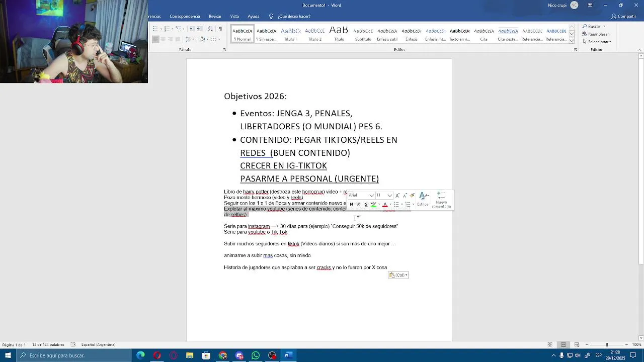Increase font size in mini toolbar
The image size is (644, 362).
397,195
